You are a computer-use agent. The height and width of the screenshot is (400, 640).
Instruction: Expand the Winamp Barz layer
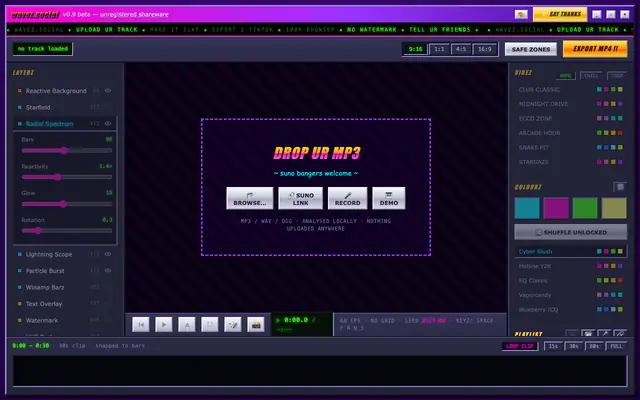click(65, 287)
